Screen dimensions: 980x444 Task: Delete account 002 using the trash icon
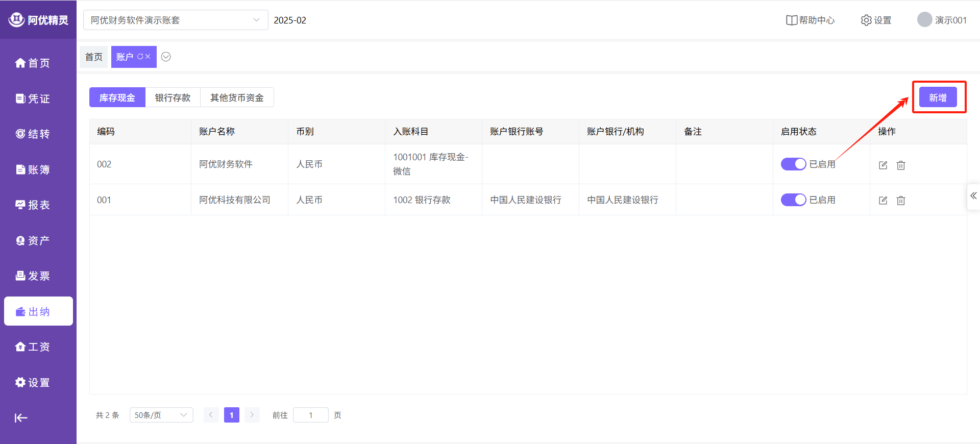click(x=901, y=165)
